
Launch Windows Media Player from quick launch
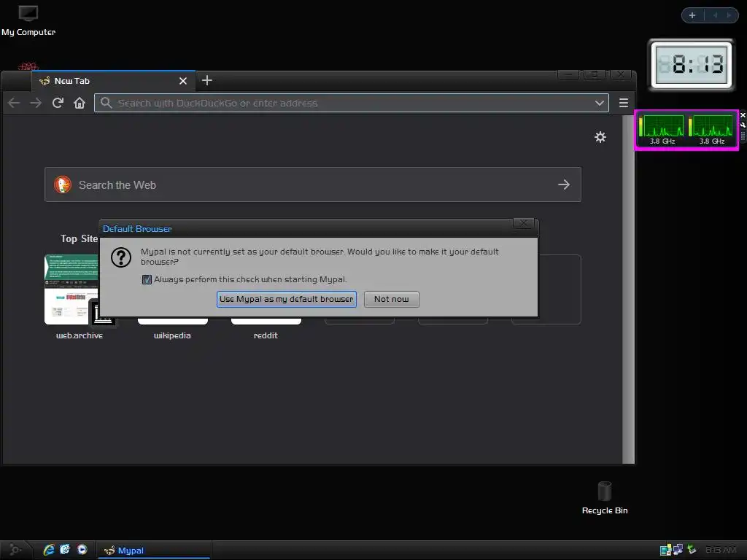(82, 550)
